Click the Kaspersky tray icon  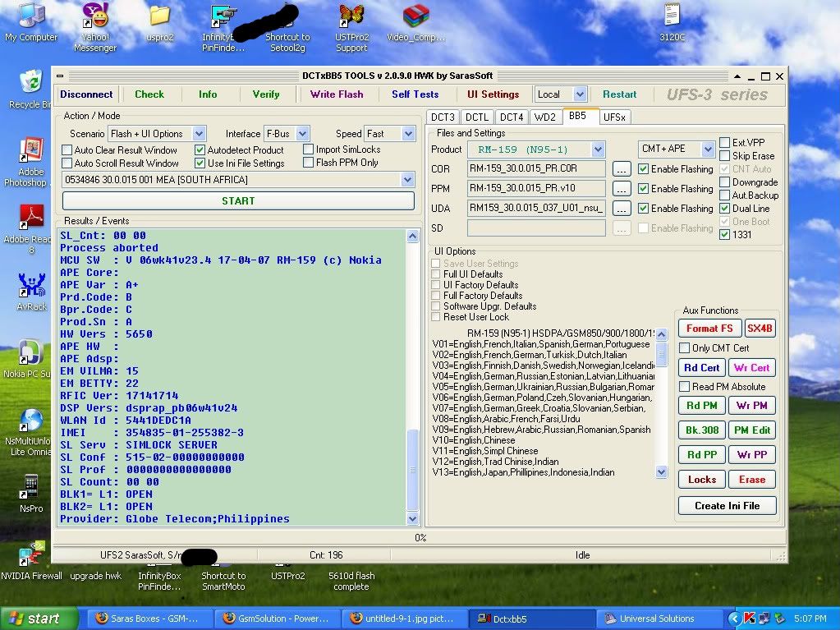point(750,619)
